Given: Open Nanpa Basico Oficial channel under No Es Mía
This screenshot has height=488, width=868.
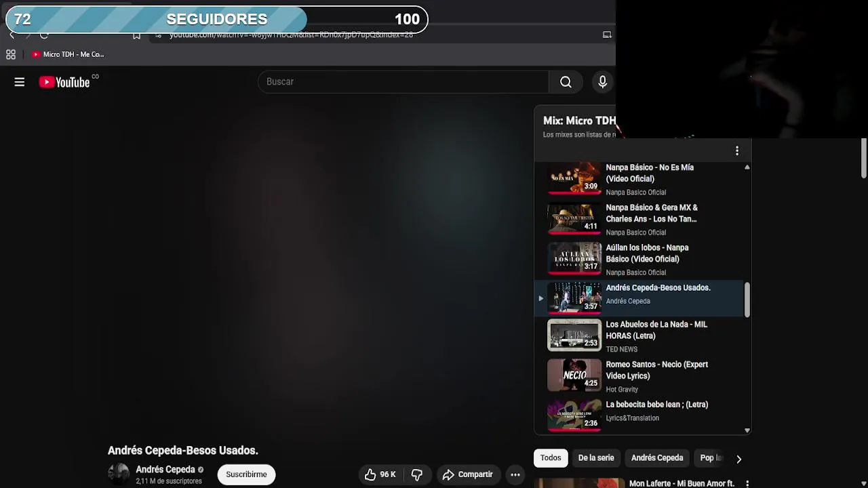Looking at the screenshot, I should [x=635, y=192].
